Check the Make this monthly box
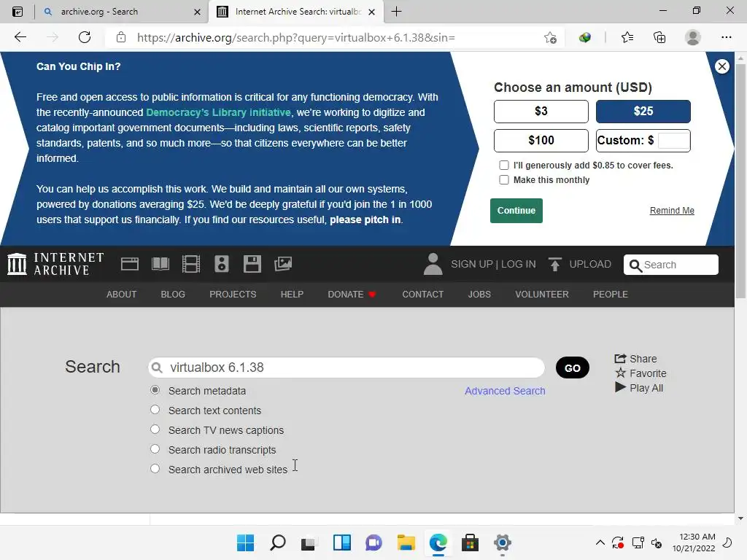 pos(504,180)
